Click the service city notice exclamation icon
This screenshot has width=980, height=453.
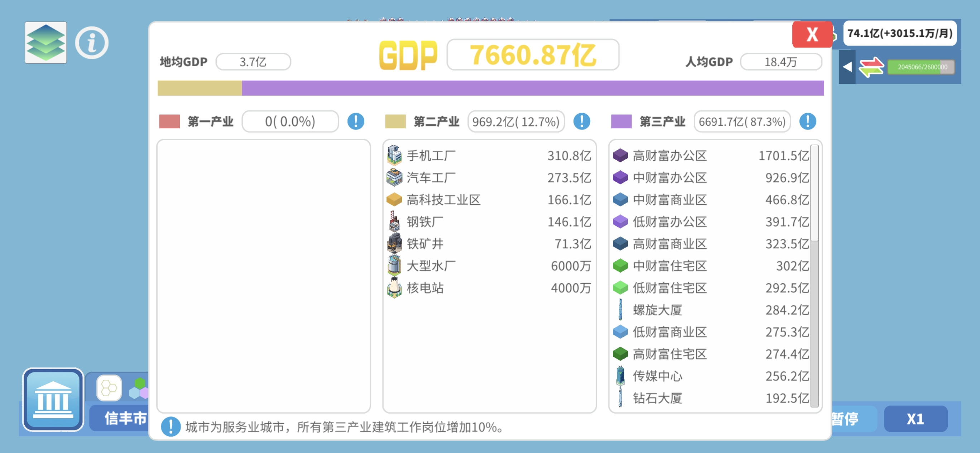pos(171,427)
